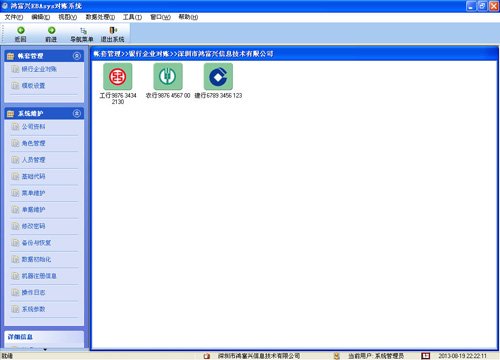This screenshot has height=360, width=500.
Task: Click the small down arrow below 详细信息
Action: (x=45, y=349)
